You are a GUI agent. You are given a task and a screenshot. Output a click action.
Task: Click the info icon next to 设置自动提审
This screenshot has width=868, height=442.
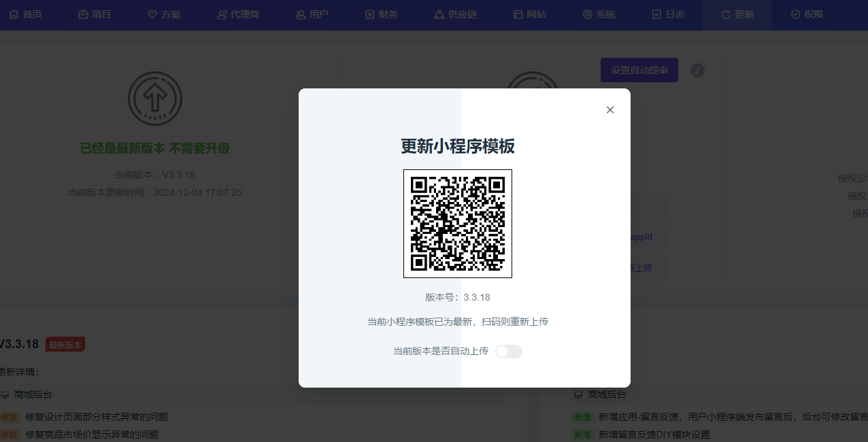697,70
